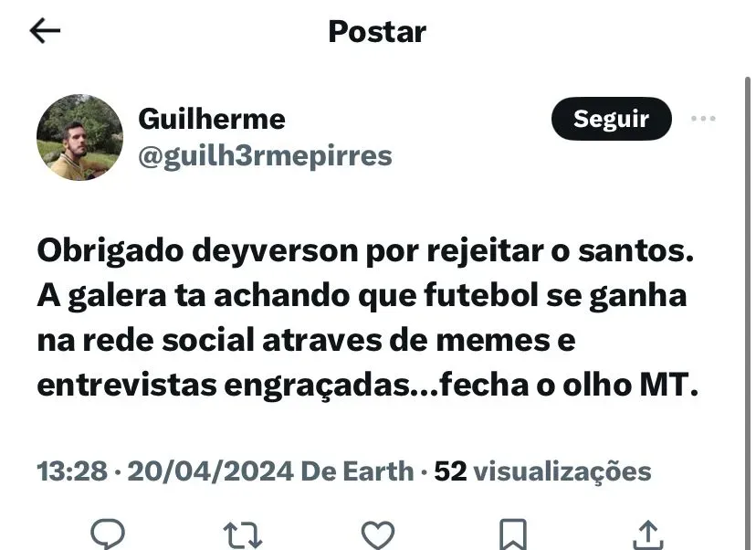Go back using the left arrow icon
This screenshot has height=550, width=756.
click(45, 31)
